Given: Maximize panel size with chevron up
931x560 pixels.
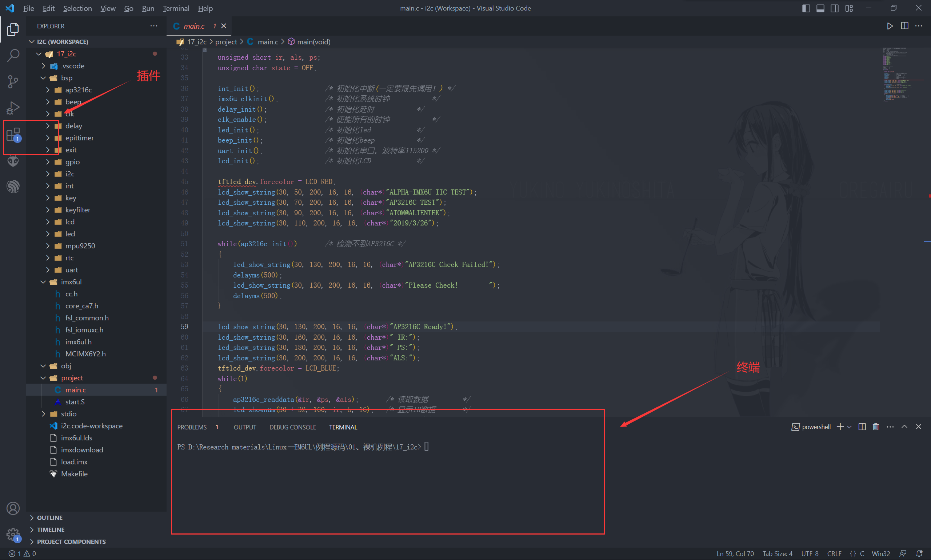Looking at the screenshot, I should [x=904, y=427].
